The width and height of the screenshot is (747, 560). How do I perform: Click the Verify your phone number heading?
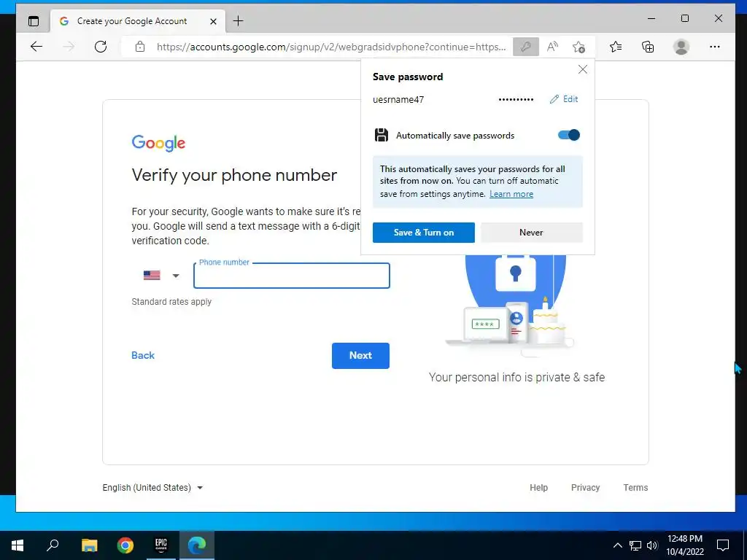click(234, 175)
